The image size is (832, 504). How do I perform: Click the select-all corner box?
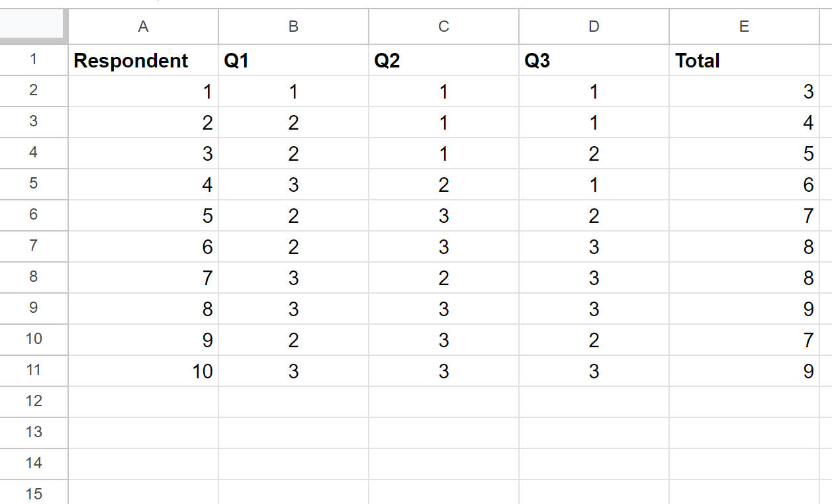tap(34, 26)
